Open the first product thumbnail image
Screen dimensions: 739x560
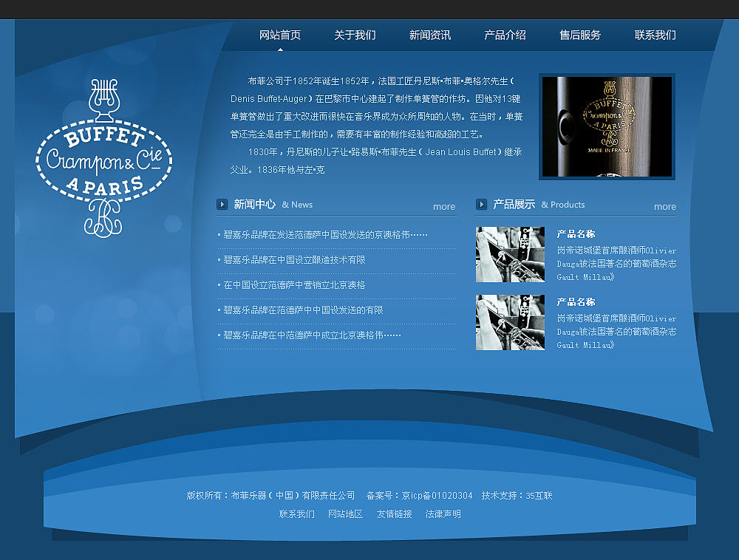point(510,254)
